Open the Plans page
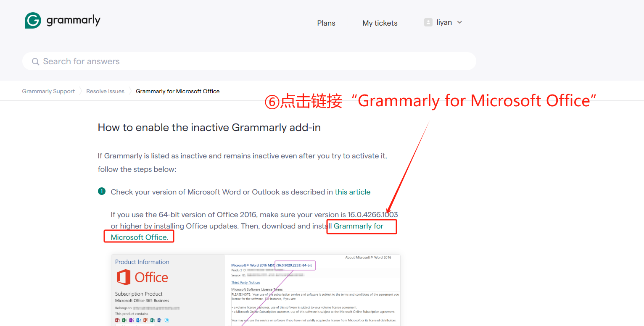Screen dimensions: 644x326 coord(326,23)
